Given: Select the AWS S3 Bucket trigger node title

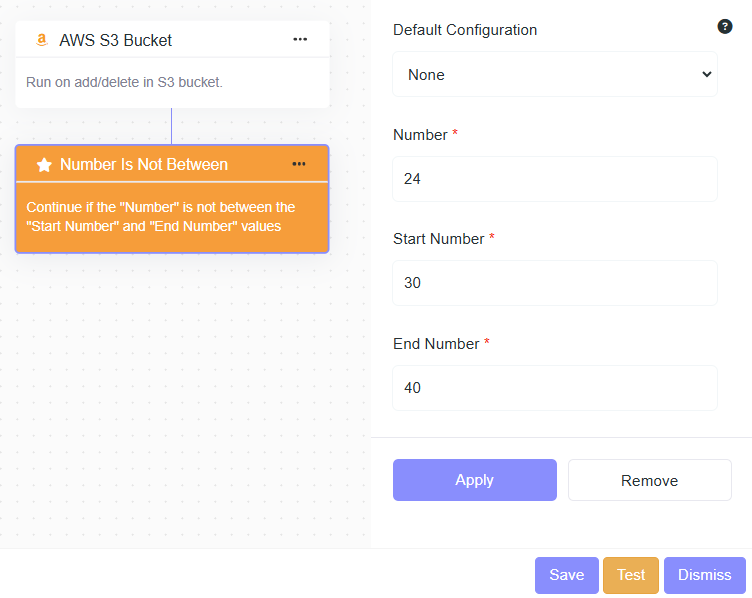Looking at the screenshot, I should pyautogui.click(x=116, y=40).
